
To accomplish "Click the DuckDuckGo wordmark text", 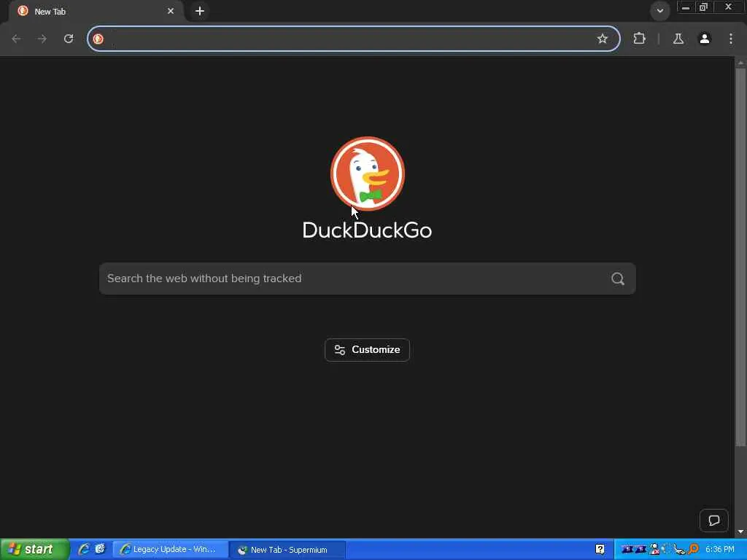I will [x=368, y=230].
